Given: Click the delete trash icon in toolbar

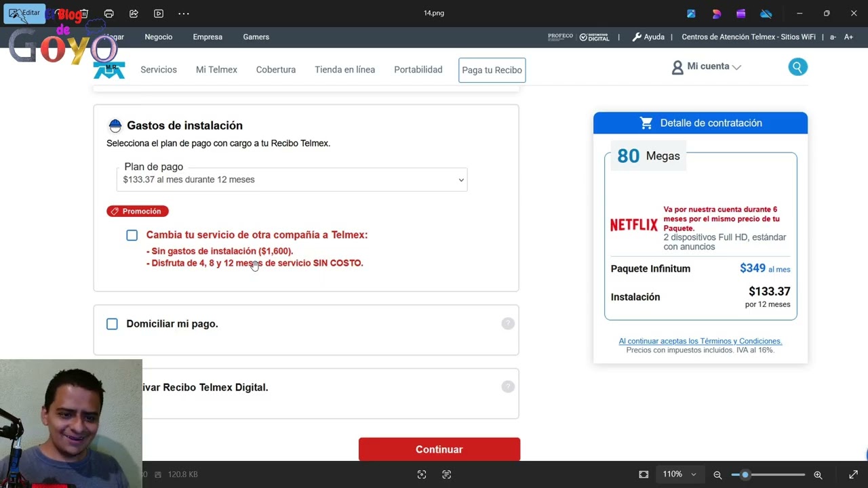Looking at the screenshot, I should point(84,14).
